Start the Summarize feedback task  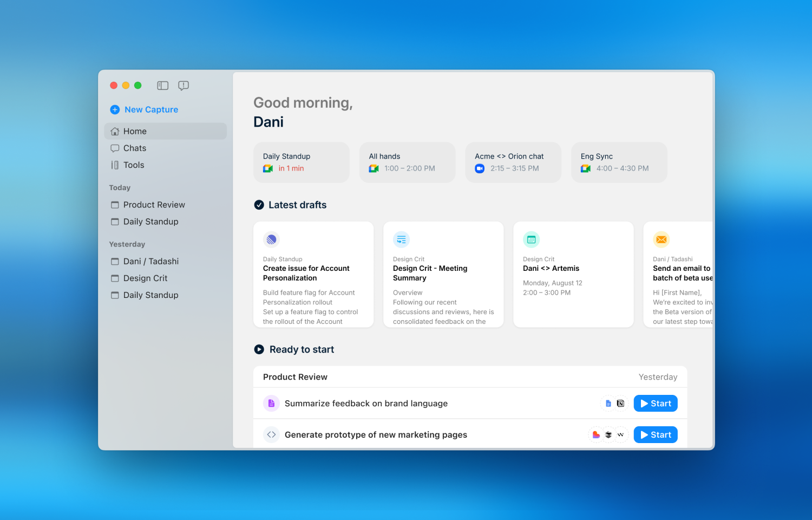point(656,403)
